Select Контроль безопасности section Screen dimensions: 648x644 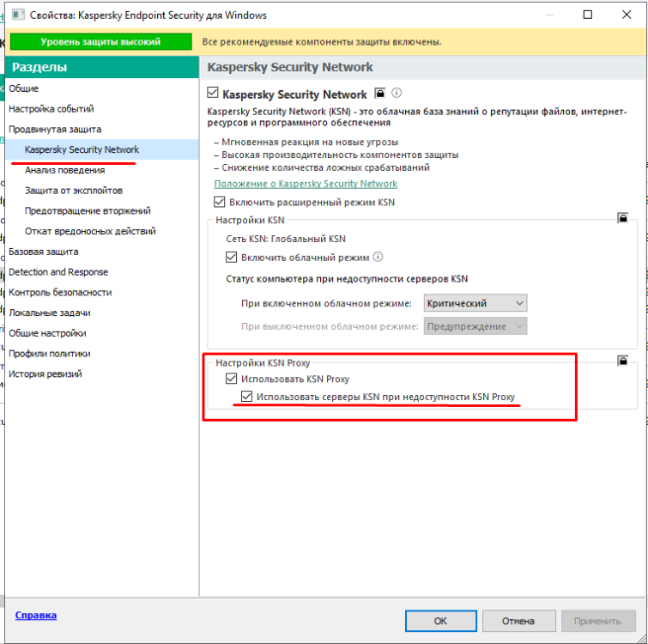point(101,292)
